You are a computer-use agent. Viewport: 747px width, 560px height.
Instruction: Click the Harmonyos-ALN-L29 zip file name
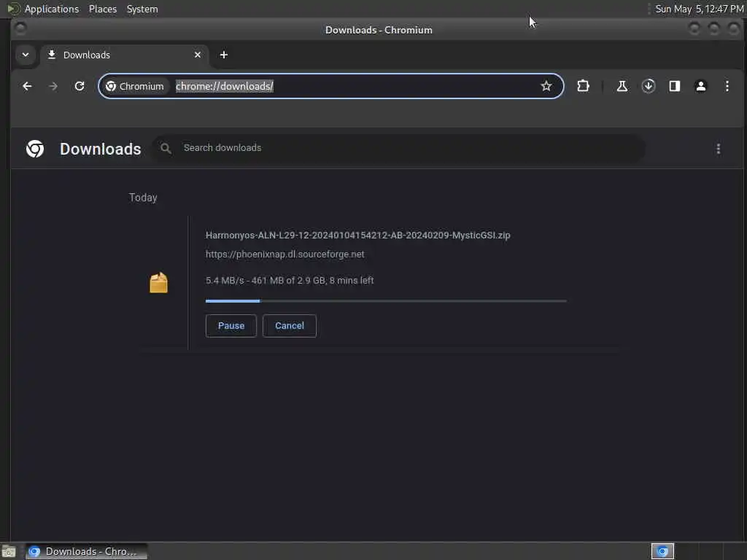pyautogui.click(x=357, y=236)
